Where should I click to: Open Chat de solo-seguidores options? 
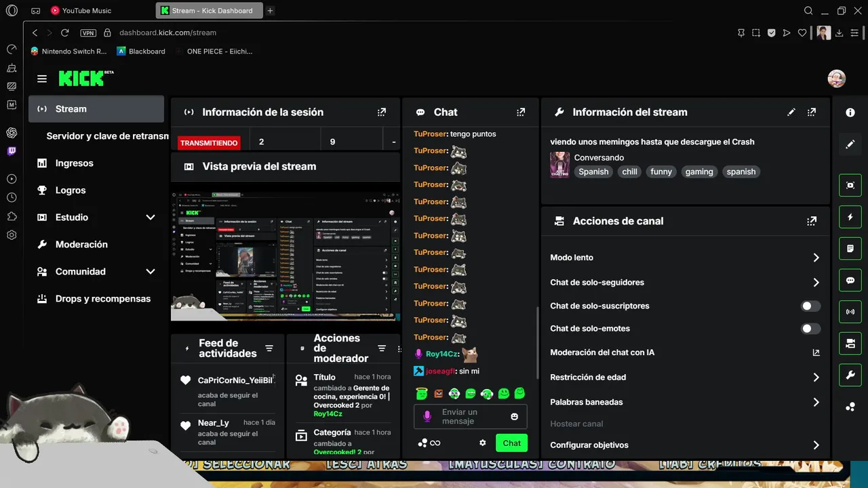686,283
